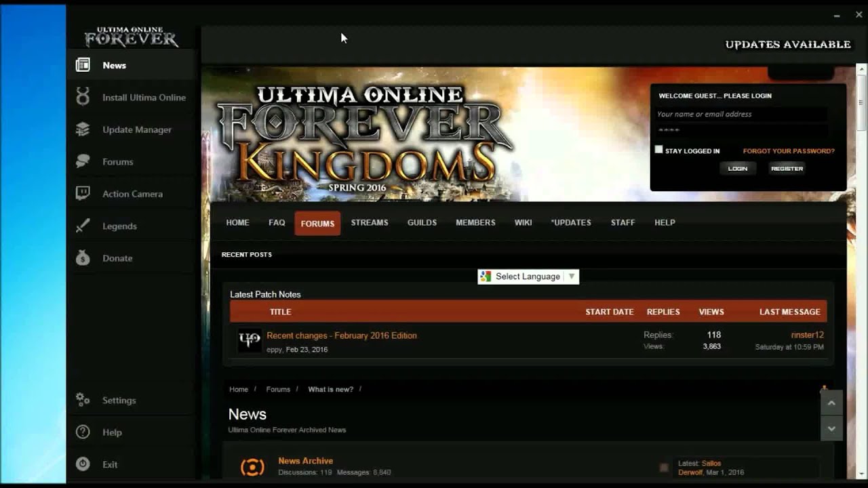
Task: Click the Action Camera Twitch icon
Action: (83, 193)
